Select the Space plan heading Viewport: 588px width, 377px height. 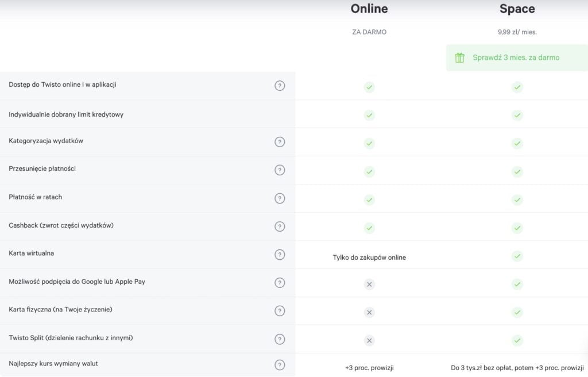pyautogui.click(x=517, y=9)
